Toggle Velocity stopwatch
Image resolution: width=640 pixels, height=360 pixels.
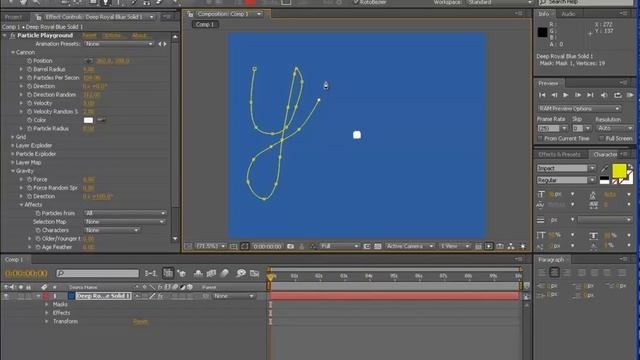pyautogui.click(x=29, y=103)
